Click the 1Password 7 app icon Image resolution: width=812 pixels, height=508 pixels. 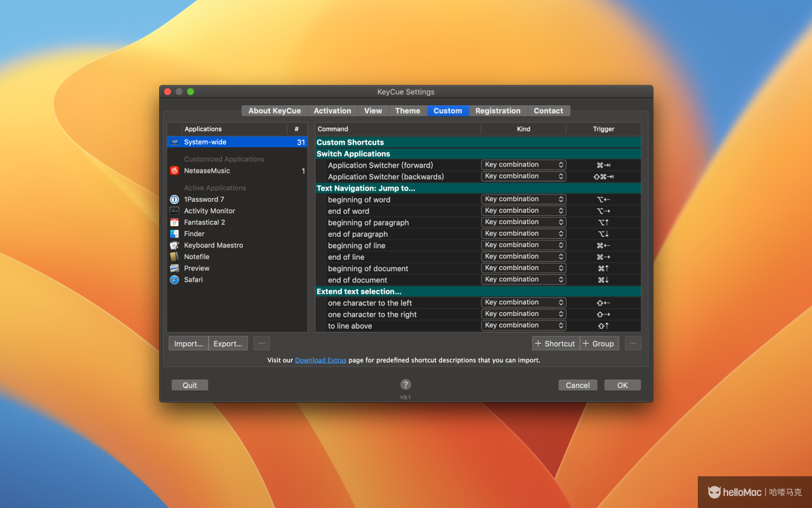tap(174, 199)
